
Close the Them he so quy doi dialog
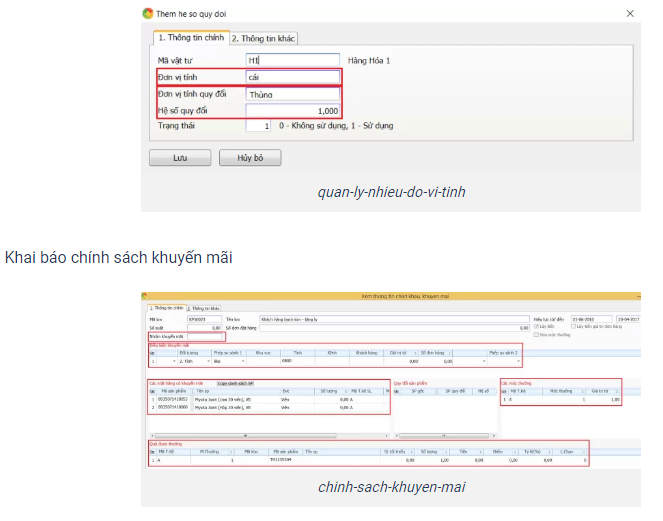tap(629, 14)
